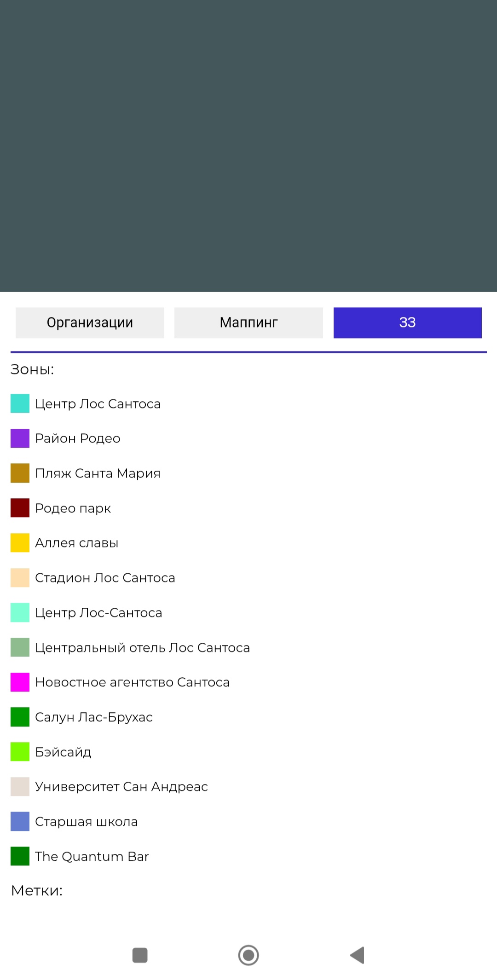Switch to the Организации tab
Image resolution: width=497 pixels, height=980 pixels.
[x=90, y=323]
